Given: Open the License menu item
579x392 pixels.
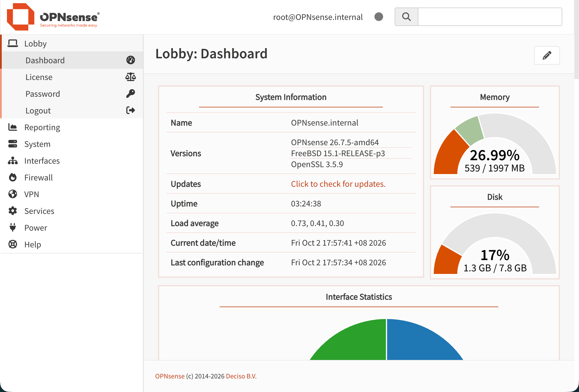Looking at the screenshot, I should tap(72, 77).
